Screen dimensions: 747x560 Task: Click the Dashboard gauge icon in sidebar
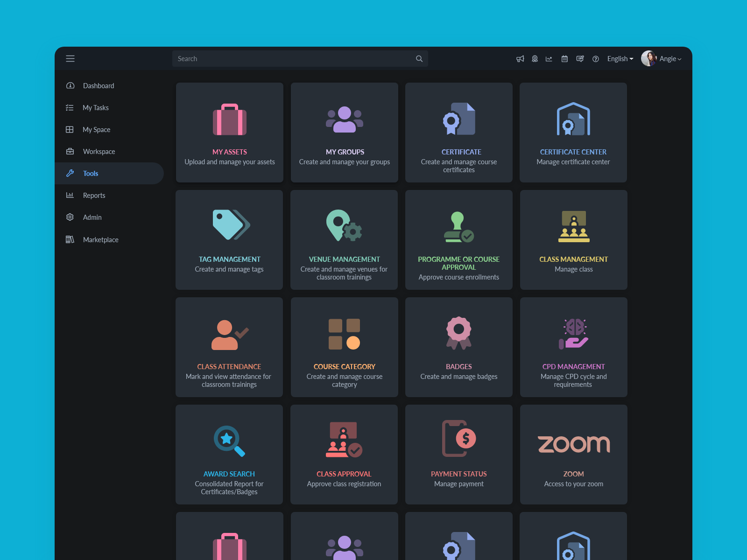(70, 85)
